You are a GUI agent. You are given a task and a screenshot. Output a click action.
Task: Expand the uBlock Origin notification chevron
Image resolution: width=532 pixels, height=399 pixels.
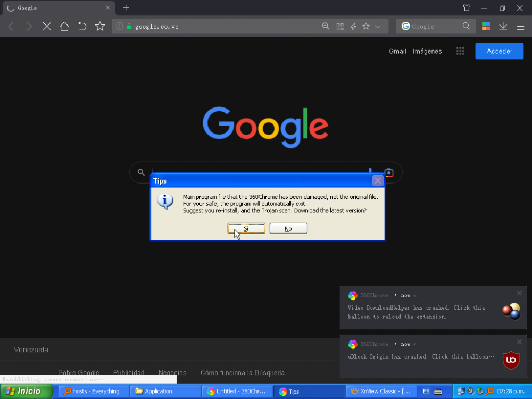415,345
